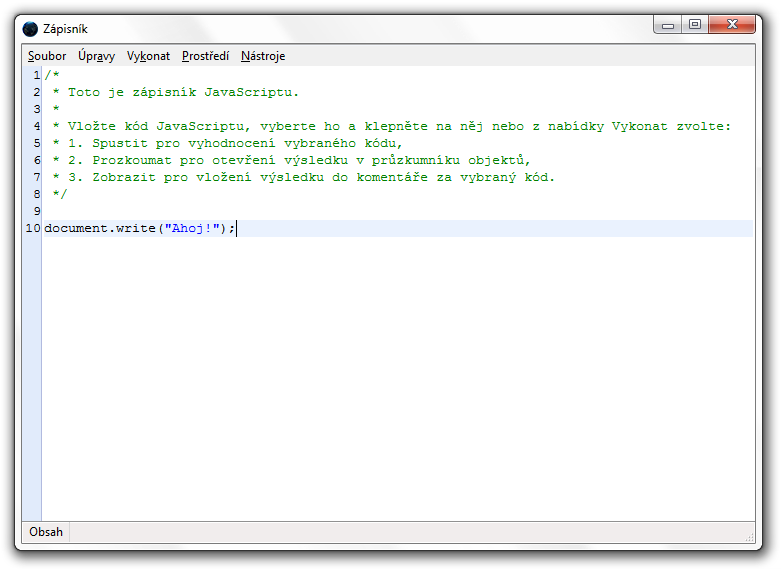
Task: Open the Vykonat menu
Action: [x=148, y=56]
